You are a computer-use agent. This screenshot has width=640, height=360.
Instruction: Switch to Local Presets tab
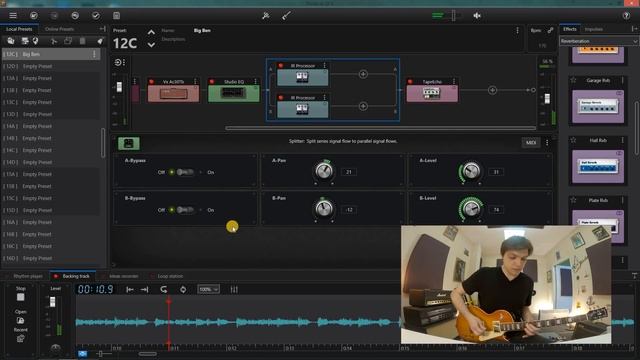[x=19, y=29]
